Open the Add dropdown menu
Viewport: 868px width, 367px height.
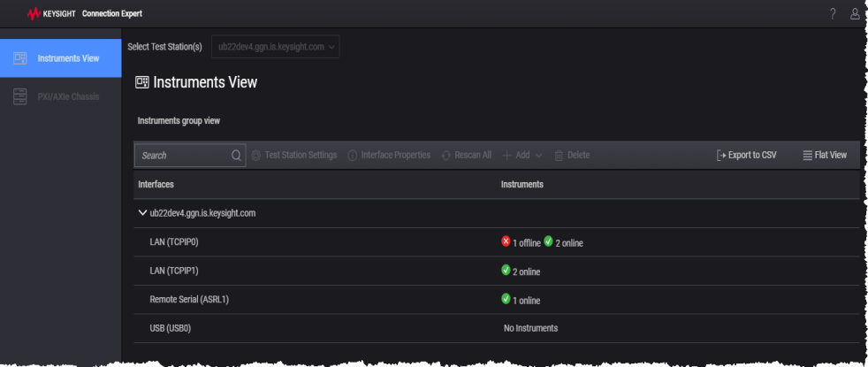(x=522, y=155)
